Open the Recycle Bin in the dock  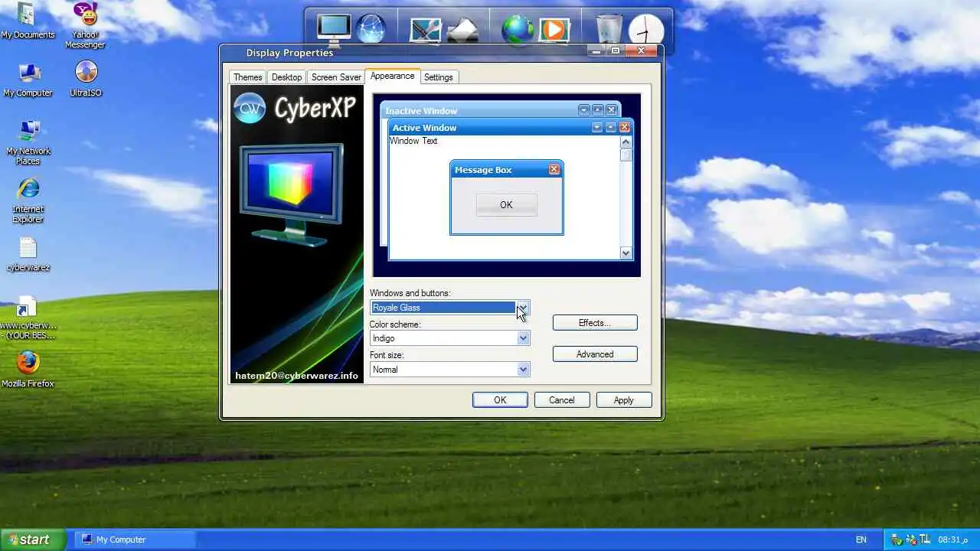coord(609,29)
